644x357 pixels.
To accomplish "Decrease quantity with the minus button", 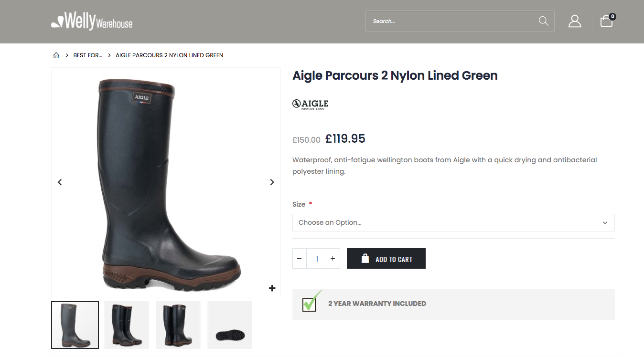I will (300, 259).
